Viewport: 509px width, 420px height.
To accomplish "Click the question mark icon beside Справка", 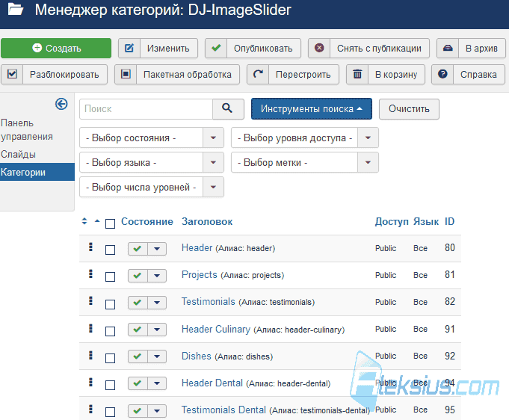I will (442, 74).
